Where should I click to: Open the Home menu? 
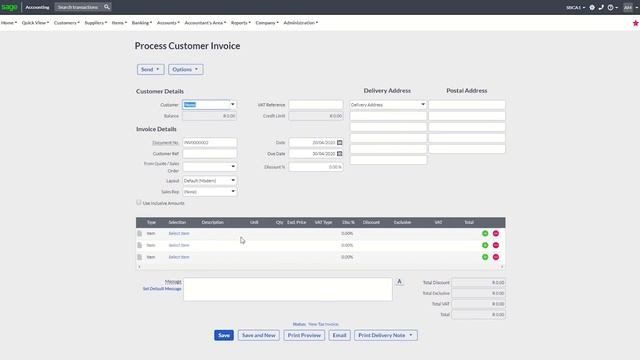point(9,23)
